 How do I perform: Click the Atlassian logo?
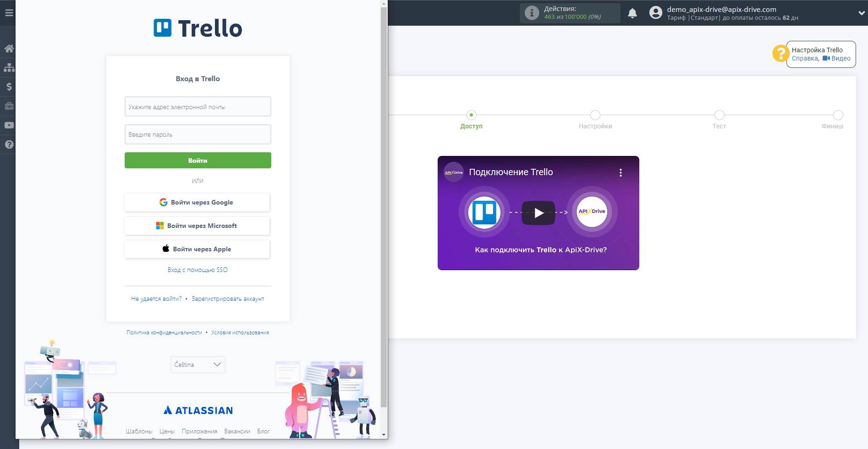[x=198, y=410]
